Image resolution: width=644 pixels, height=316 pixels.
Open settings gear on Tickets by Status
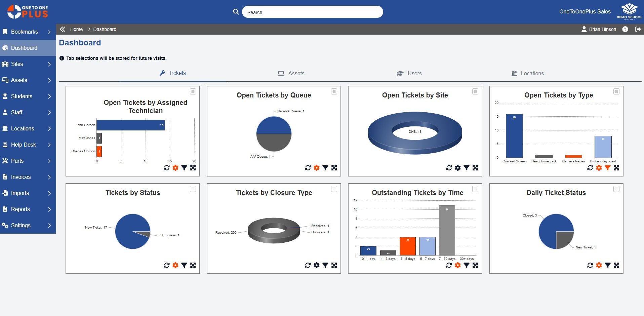tap(175, 265)
